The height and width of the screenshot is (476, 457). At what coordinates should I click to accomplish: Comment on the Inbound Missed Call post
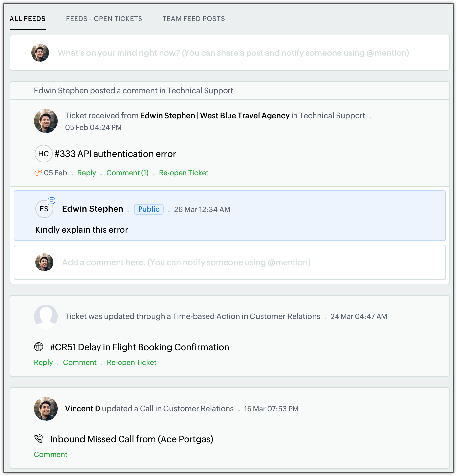(51, 454)
